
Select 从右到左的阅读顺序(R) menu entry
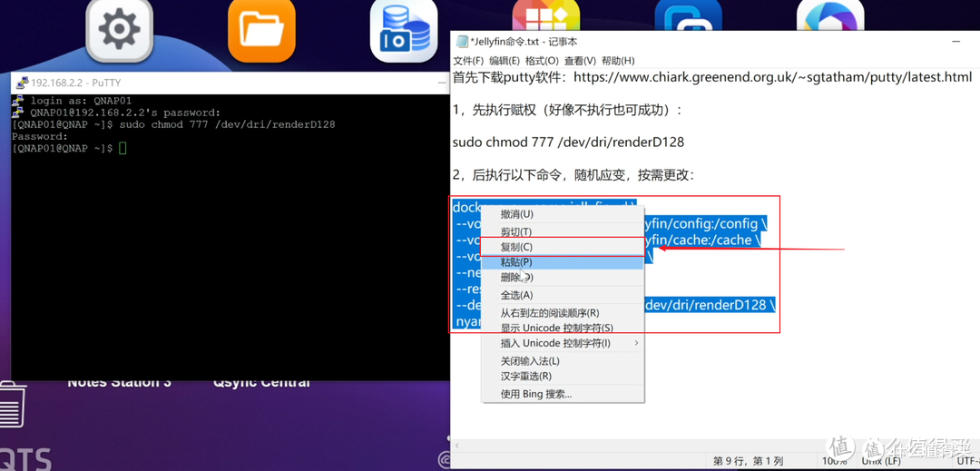click(563, 312)
